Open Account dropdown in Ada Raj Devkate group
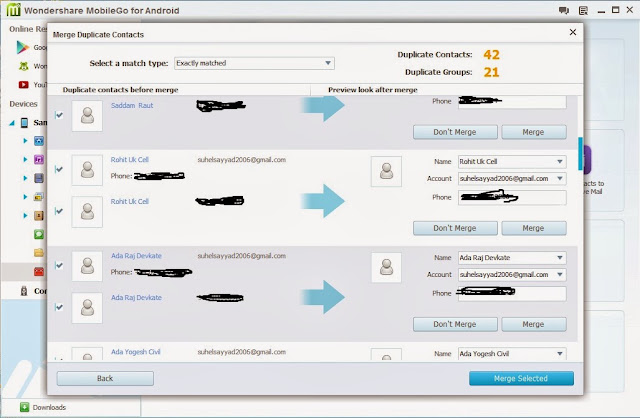Image resolution: width=640 pixels, height=418 pixels. (x=512, y=275)
